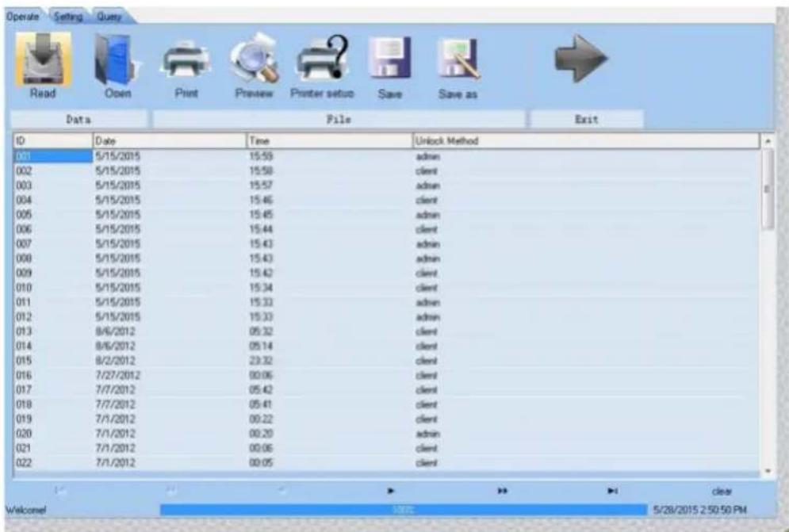This screenshot has height=532, width=789.
Task: Open Printer setup
Action: click(x=322, y=59)
